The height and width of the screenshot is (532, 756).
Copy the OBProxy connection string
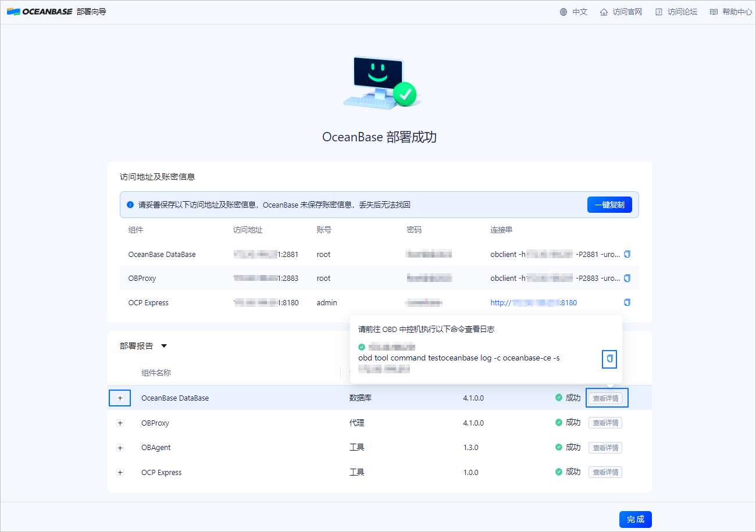coord(627,278)
